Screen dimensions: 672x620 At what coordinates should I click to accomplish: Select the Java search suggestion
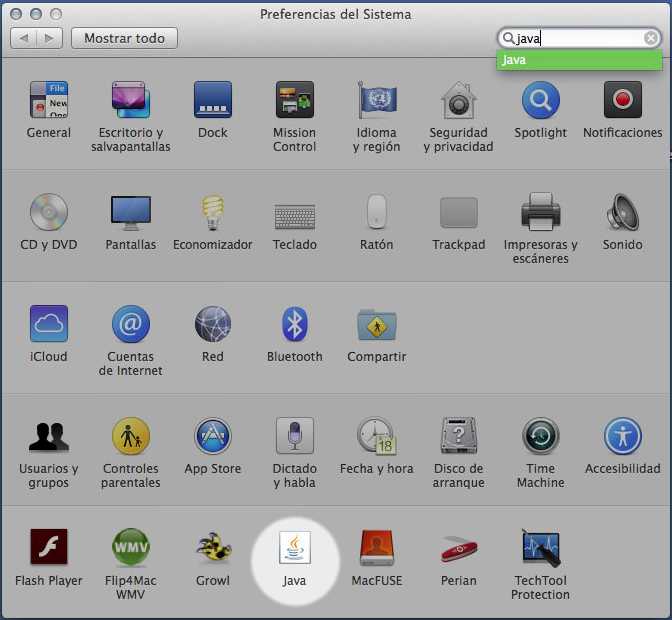[578, 60]
